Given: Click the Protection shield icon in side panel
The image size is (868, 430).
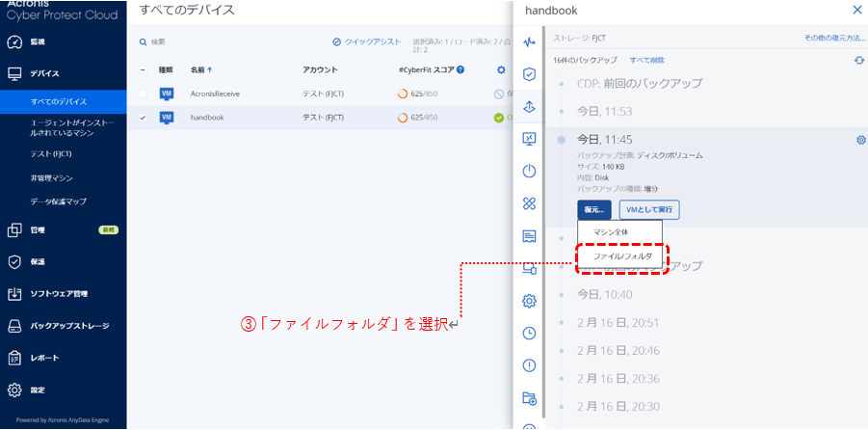Looking at the screenshot, I should coord(529,74).
